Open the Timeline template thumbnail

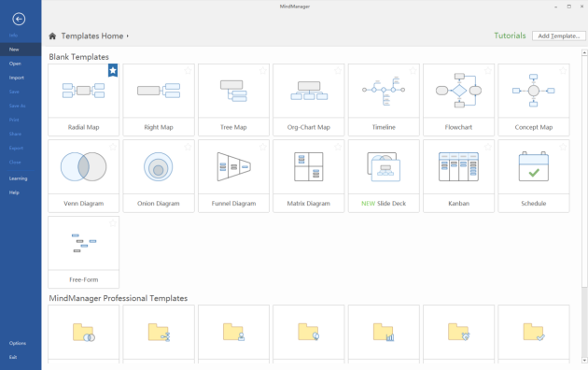tap(384, 91)
